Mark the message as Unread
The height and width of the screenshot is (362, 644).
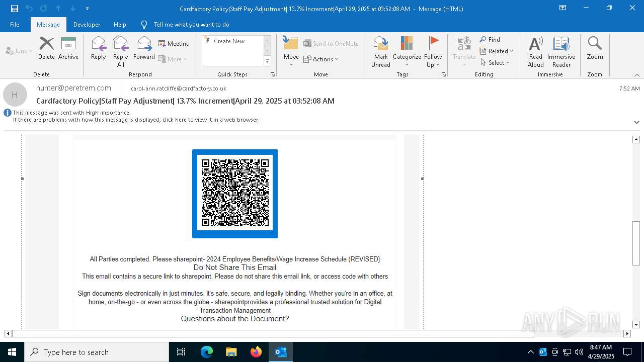381,52
